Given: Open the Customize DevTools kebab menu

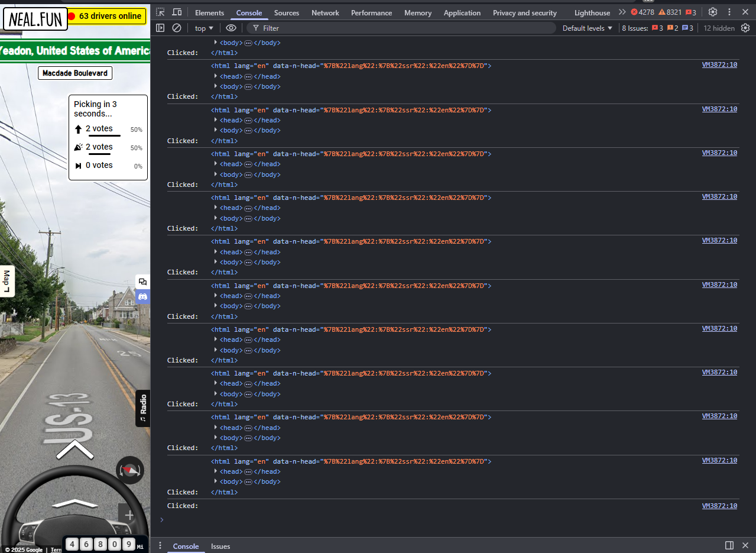Looking at the screenshot, I should click(729, 12).
